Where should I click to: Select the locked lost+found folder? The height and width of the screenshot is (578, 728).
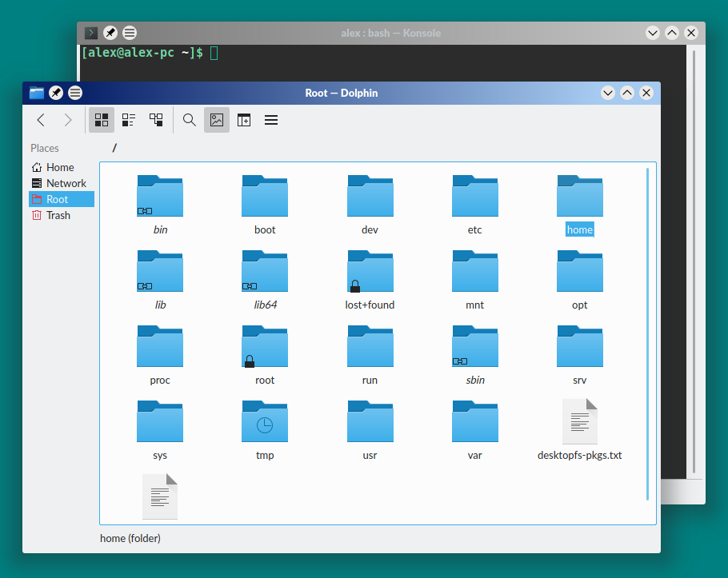(x=370, y=271)
